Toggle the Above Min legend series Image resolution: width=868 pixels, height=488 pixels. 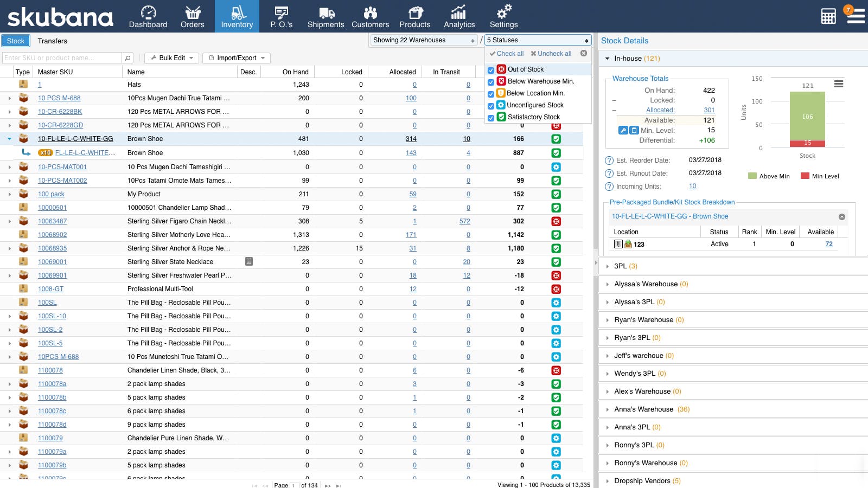pos(769,176)
